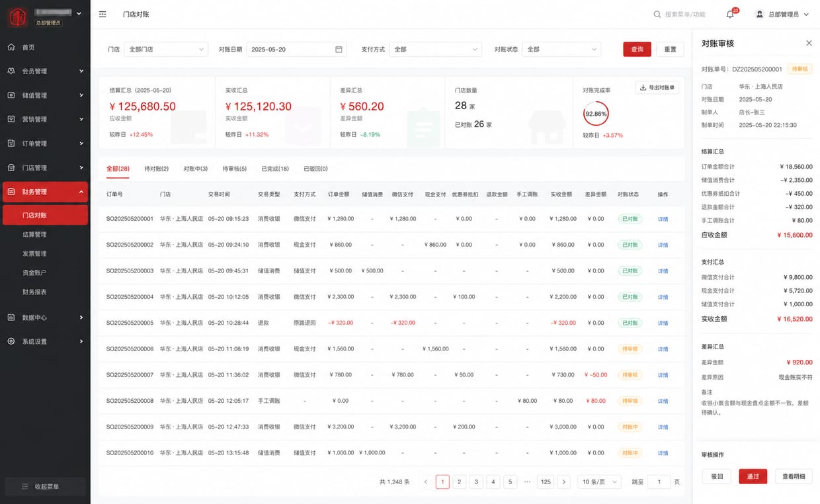Click the 财务管理 sidebar icon
Image resolution: width=820 pixels, height=504 pixels.
[x=11, y=192]
